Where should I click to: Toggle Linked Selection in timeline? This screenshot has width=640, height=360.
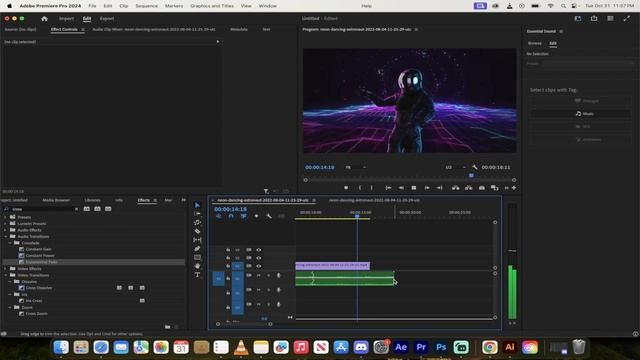click(244, 216)
